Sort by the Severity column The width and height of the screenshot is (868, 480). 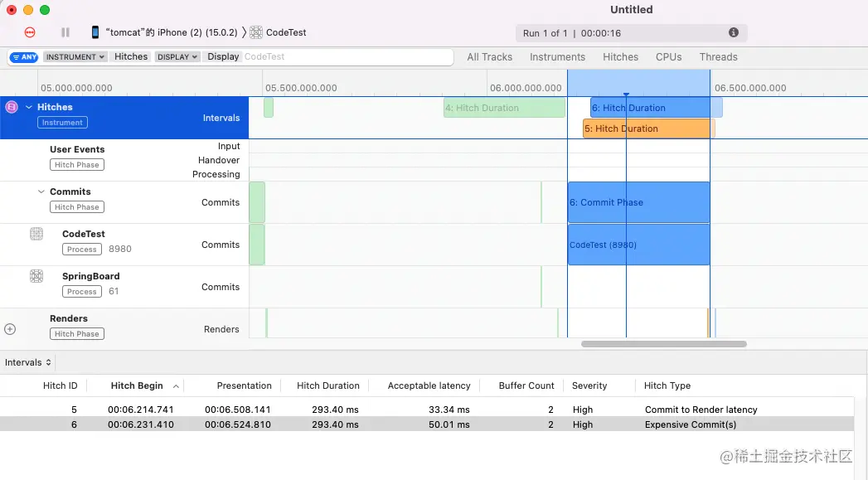pyautogui.click(x=589, y=385)
